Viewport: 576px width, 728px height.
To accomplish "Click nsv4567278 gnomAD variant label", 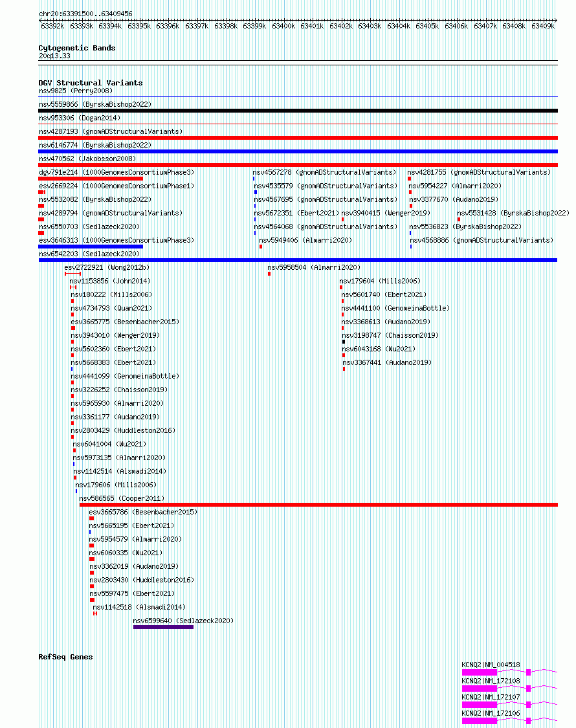I will click(x=324, y=172).
